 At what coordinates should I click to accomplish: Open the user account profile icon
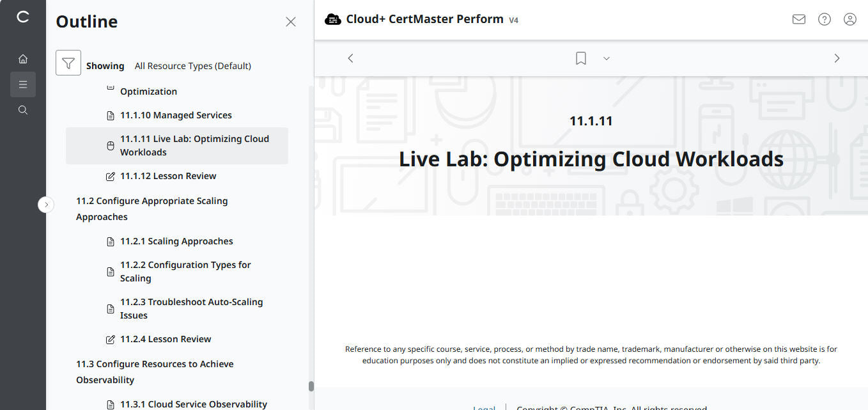click(849, 19)
